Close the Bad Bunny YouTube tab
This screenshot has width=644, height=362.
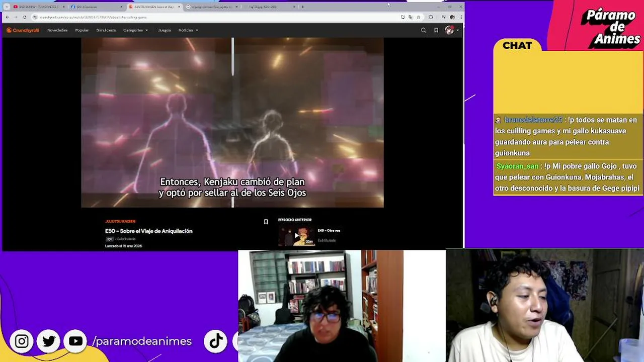(x=63, y=7)
